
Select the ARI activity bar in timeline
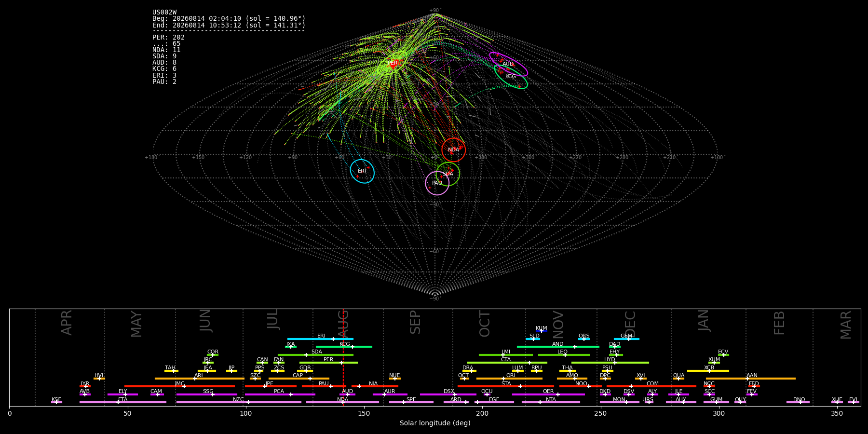click(199, 379)
